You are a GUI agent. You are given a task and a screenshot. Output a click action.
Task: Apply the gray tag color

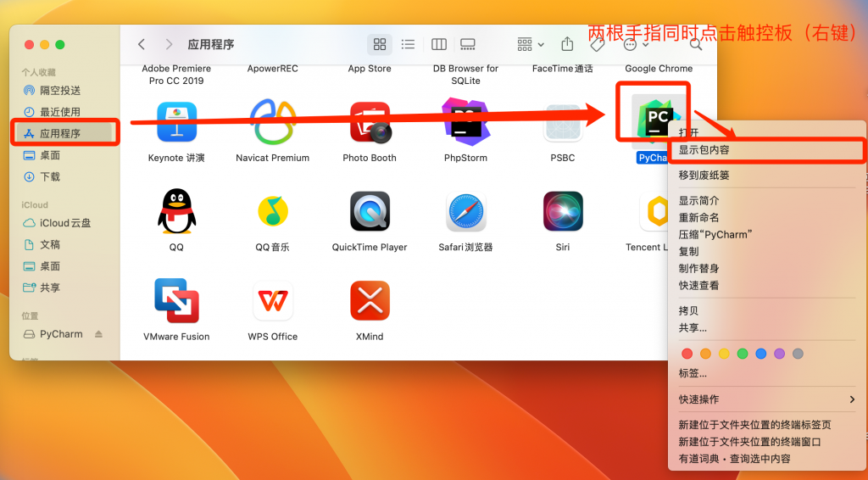coord(798,354)
